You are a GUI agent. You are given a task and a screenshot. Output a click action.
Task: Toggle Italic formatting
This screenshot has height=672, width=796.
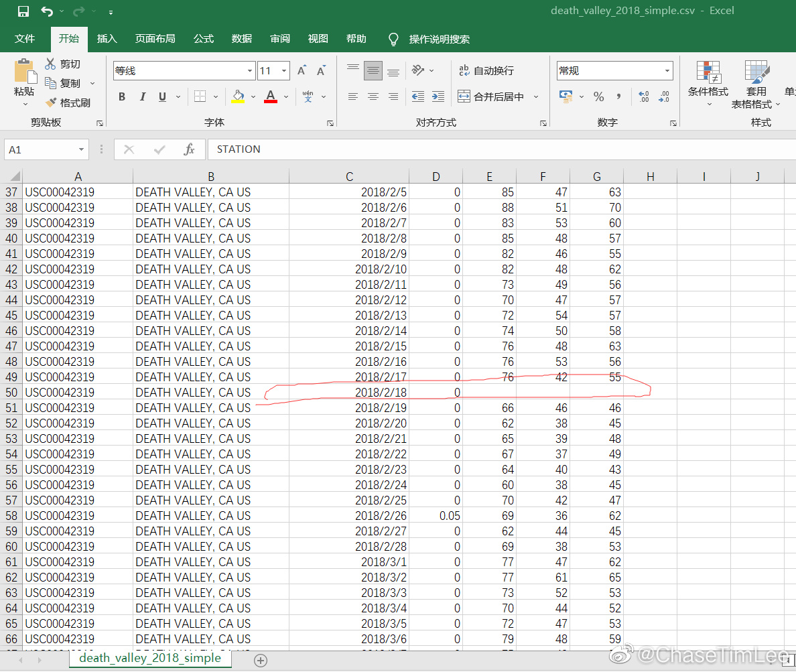tap(143, 96)
